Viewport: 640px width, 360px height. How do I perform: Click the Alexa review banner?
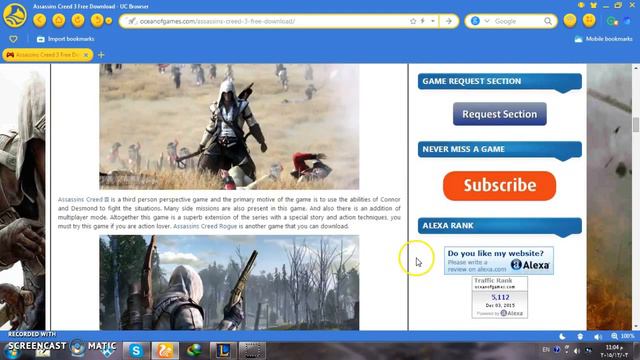[x=499, y=260]
